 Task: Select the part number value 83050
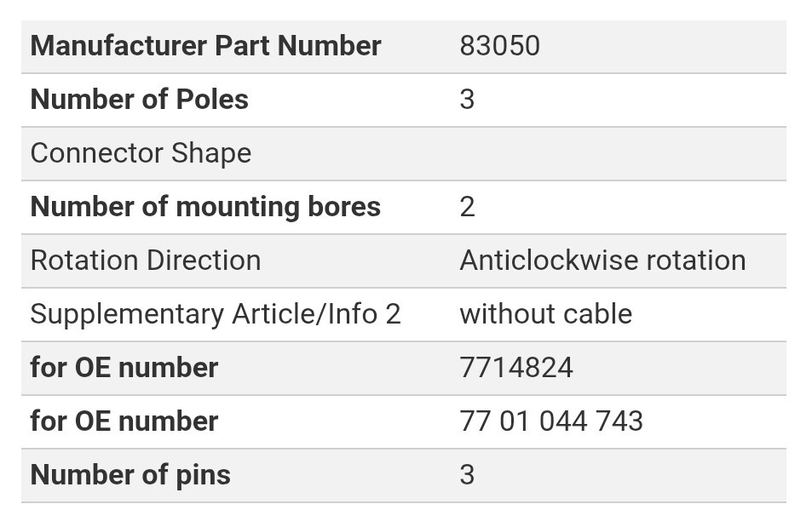tap(499, 46)
